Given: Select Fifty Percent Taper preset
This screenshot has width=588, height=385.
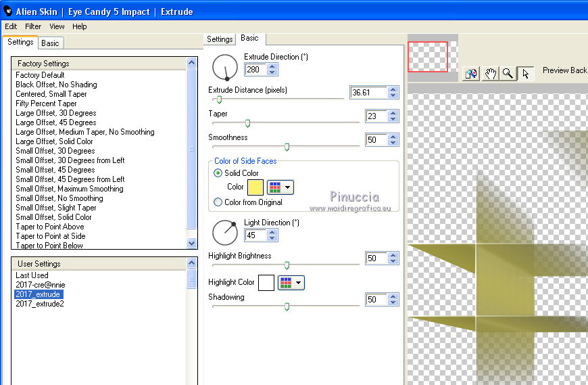Looking at the screenshot, I should (46, 104).
